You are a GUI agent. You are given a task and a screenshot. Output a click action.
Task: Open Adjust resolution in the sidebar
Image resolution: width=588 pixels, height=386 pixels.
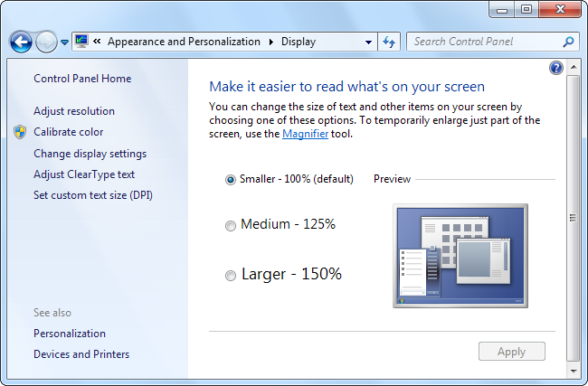74,111
